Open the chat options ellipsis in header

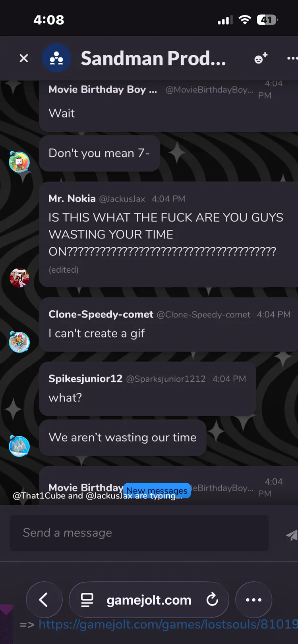coord(292,58)
